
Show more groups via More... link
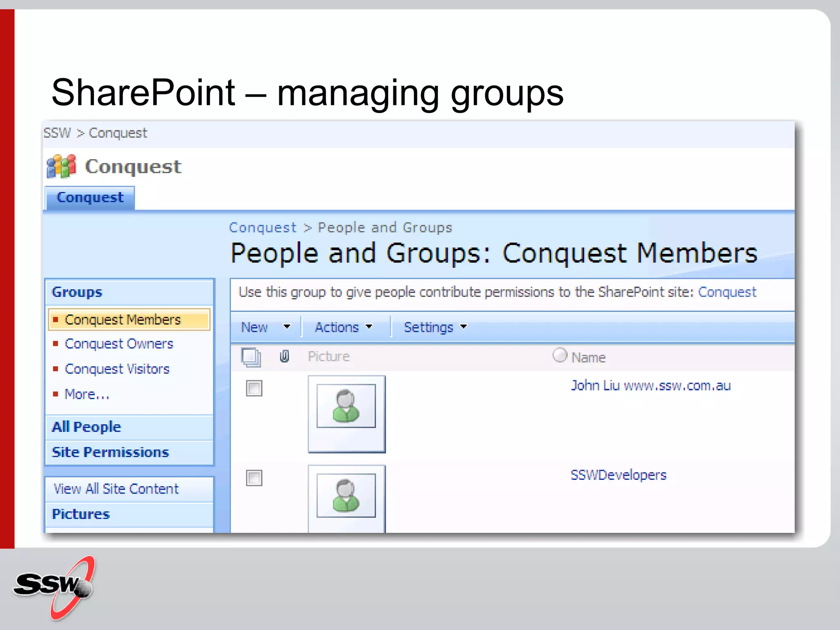pyautogui.click(x=87, y=394)
